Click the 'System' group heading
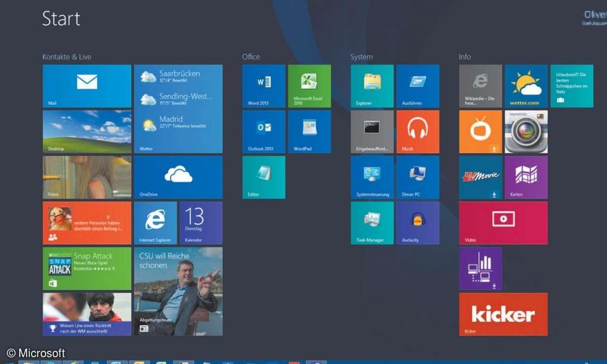Image resolution: width=607 pixels, height=364 pixels. click(x=361, y=57)
